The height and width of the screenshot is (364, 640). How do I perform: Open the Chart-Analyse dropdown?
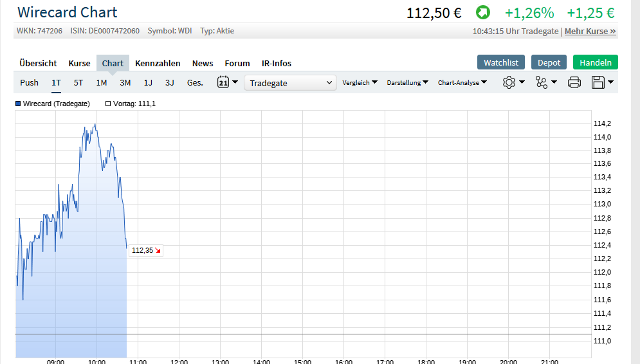point(462,82)
